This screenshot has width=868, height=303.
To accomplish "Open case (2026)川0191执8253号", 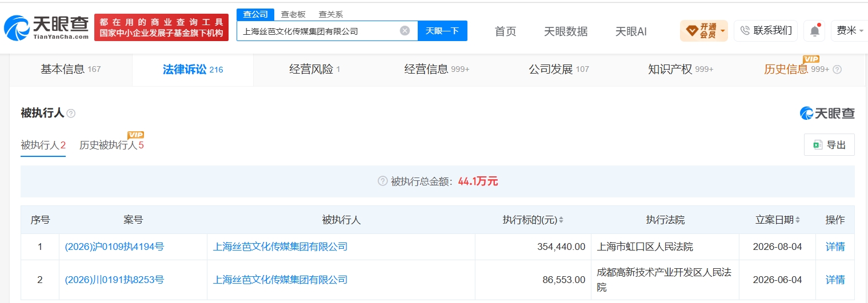I will pos(114,280).
